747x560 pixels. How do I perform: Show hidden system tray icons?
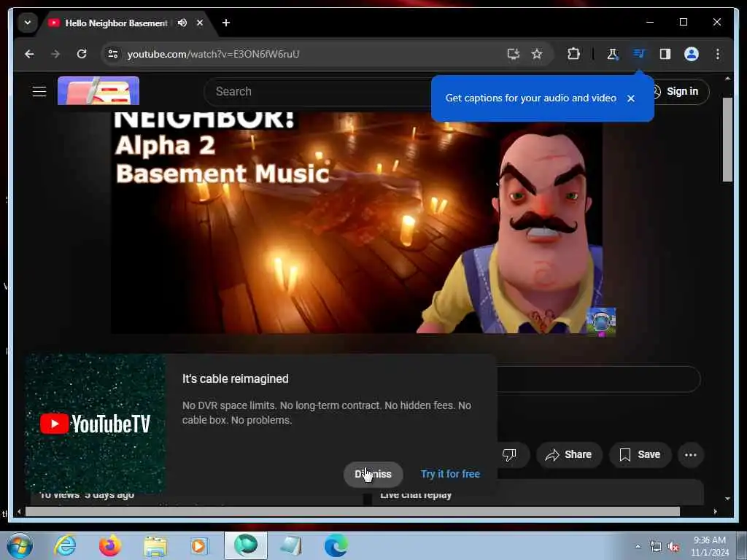point(638,547)
